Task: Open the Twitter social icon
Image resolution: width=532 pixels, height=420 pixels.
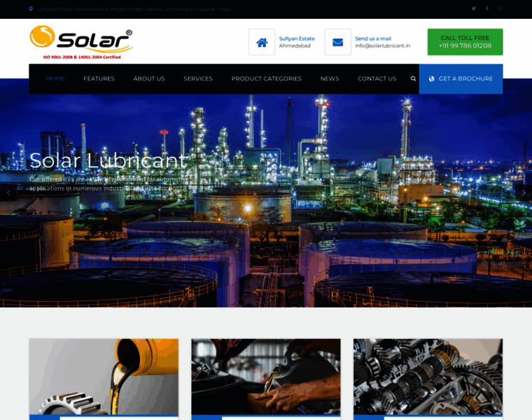Action: pyautogui.click(x=474, y=8)
